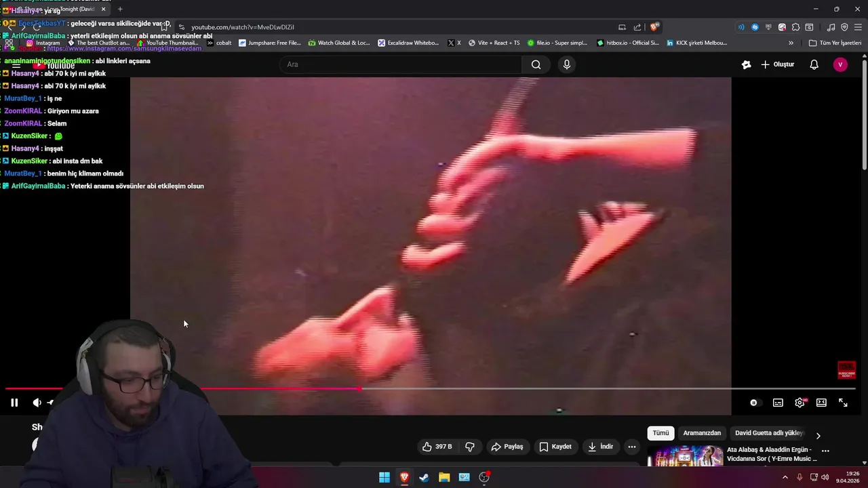Viewport: 868px width, 488px height.
Task: Click the share page icon in address bar
Action: 637,27
